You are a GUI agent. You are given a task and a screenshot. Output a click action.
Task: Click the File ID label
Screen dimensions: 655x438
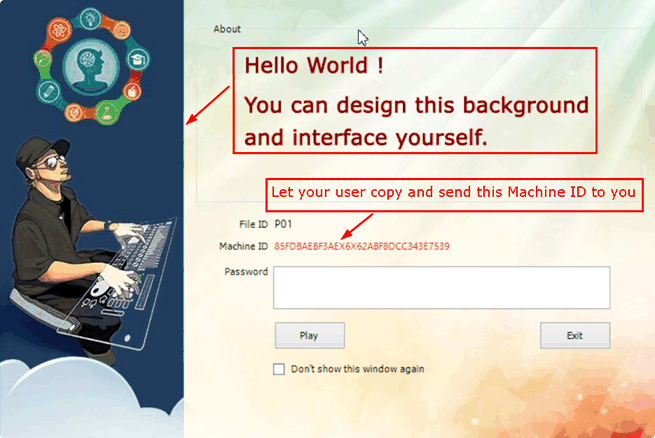click(x=253, y=224)
